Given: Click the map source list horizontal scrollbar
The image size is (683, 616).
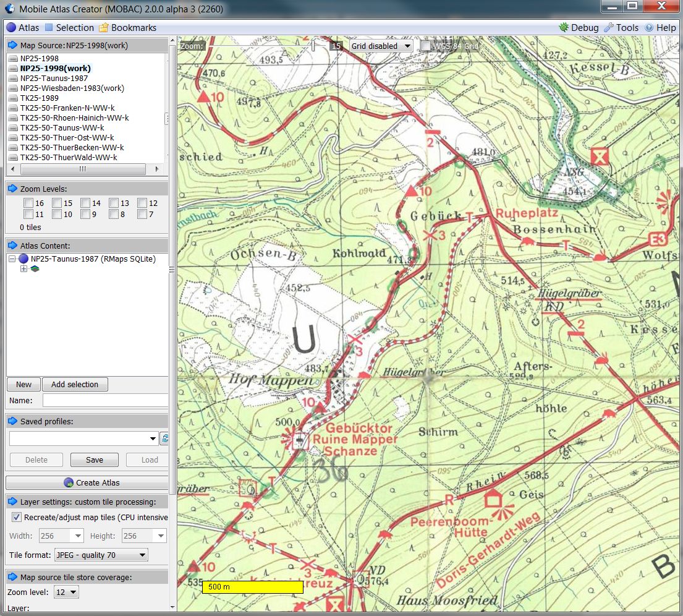Looking at the screenshot, I should (x=83, y=169).
